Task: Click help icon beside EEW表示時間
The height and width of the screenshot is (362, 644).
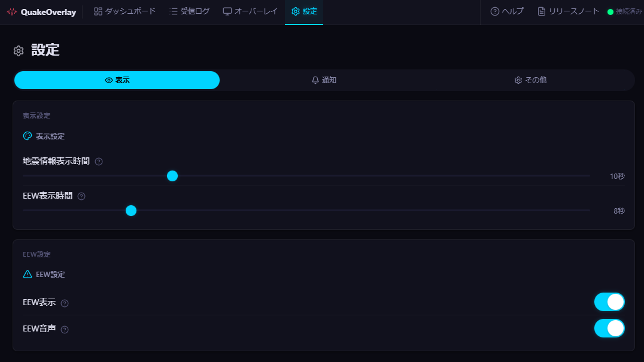Action: pyautogui.click(x=81, y=196)
